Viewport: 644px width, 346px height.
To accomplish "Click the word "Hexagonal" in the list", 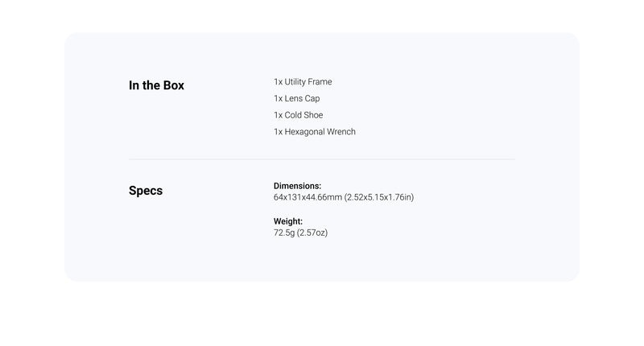I will (304, 132).
